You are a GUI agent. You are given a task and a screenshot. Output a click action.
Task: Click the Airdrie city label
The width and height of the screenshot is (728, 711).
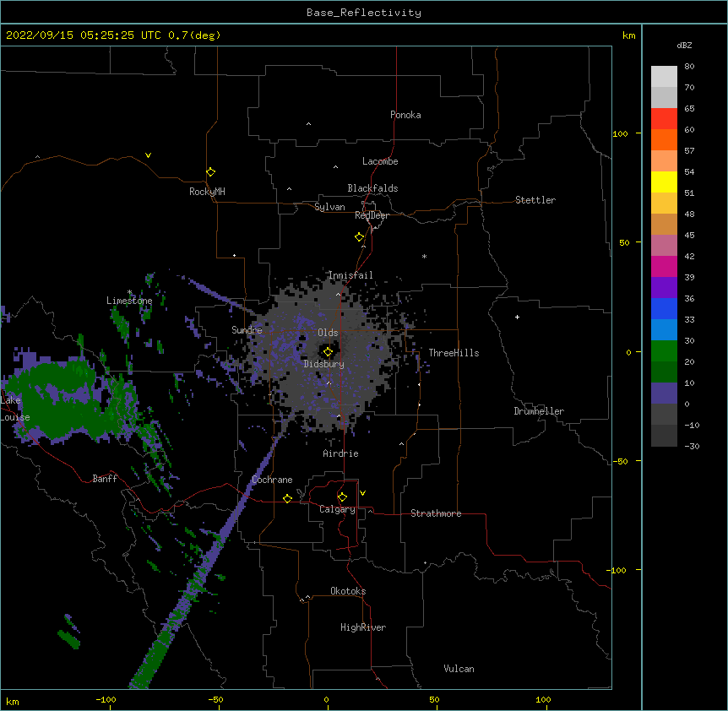point(340,453)
